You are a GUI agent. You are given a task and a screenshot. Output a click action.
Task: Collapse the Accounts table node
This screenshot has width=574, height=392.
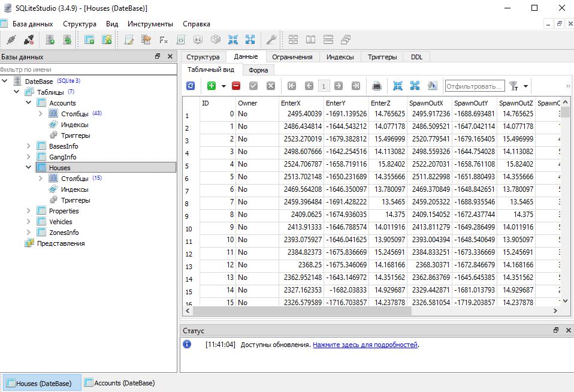click(x=29, y=102)
